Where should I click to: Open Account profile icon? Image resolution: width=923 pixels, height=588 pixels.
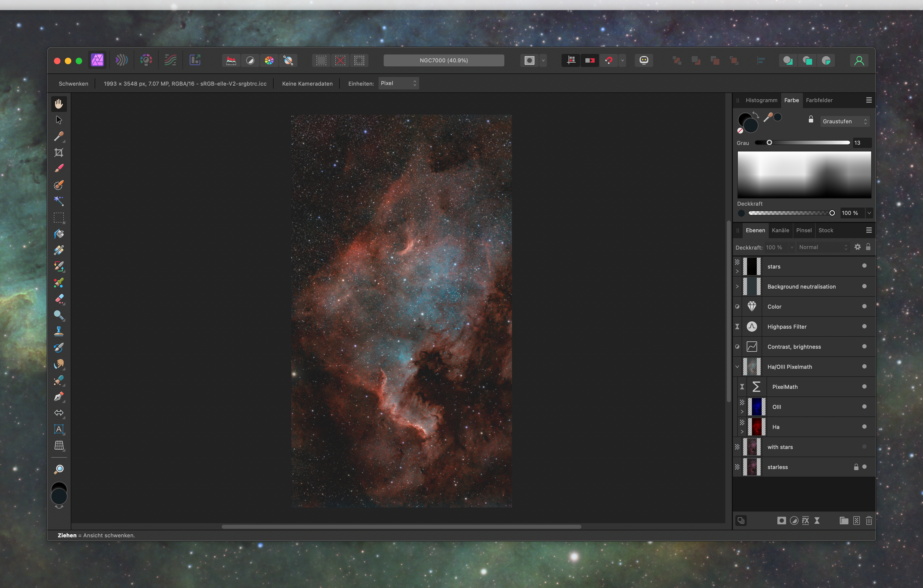click(x=859, y=60)
